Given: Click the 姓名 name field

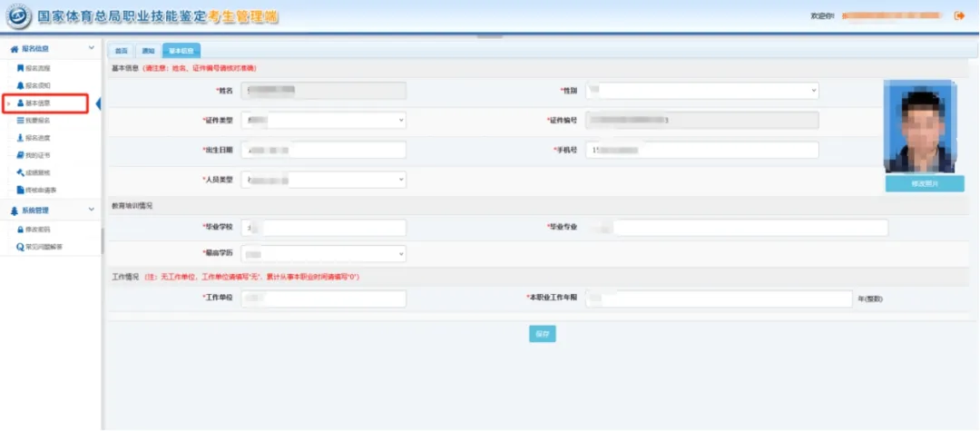Looking at the screenshot, I should tap(324, 91).
